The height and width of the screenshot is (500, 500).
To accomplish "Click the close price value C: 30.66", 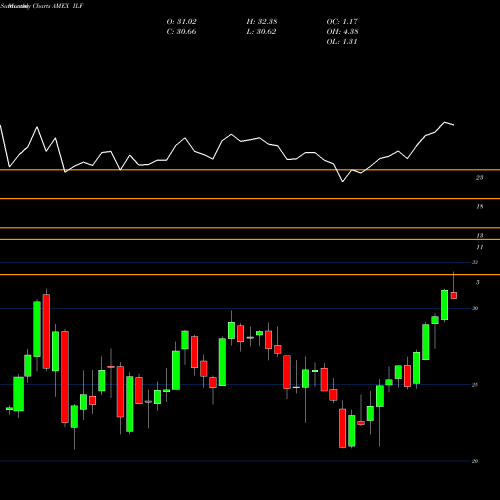I will [x=182, y=32].
